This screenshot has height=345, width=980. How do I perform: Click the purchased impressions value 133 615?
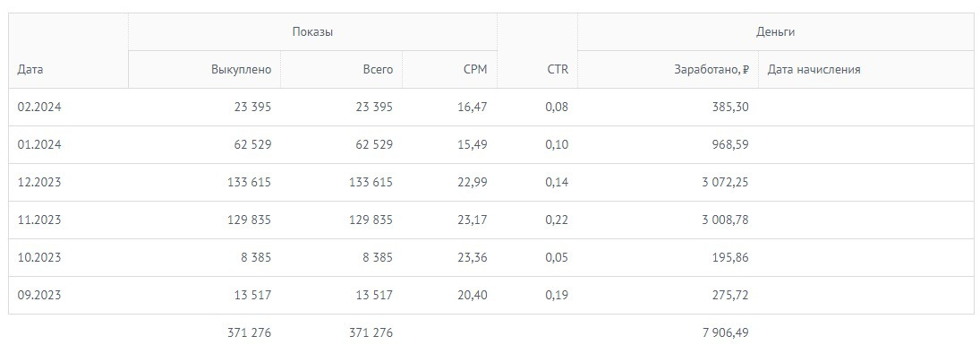[x=249, y=182]
